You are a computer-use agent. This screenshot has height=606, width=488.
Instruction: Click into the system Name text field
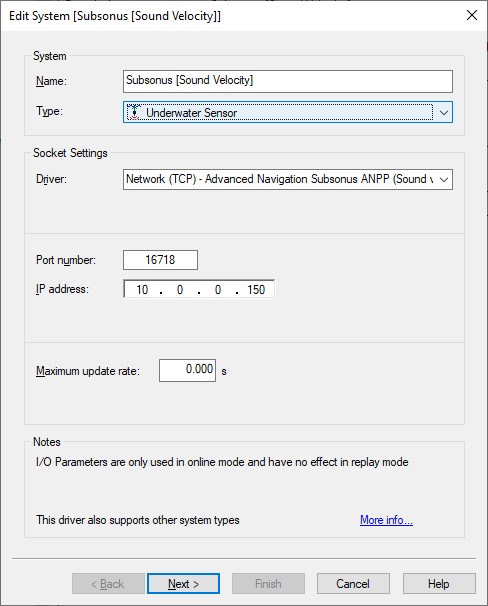[x=287, y=81]
